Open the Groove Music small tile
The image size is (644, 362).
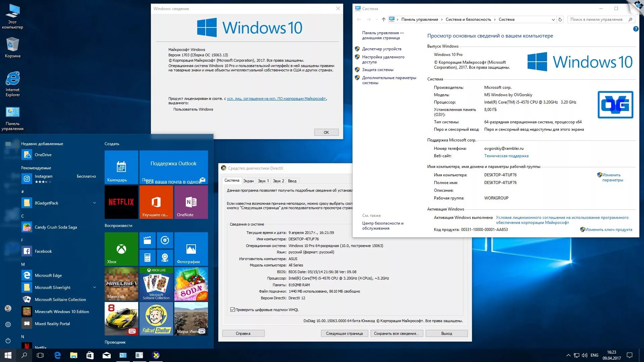165,240
